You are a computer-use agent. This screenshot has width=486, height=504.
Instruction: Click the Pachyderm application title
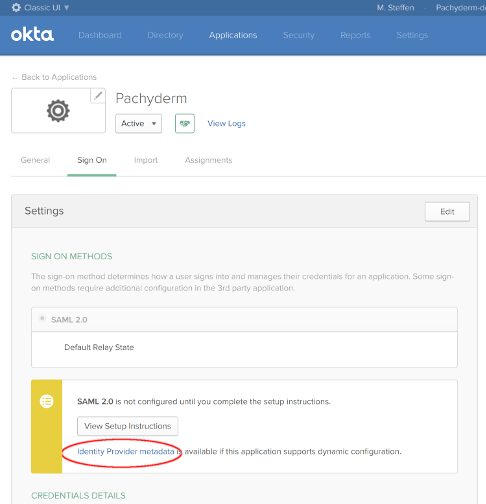point(151,99)
